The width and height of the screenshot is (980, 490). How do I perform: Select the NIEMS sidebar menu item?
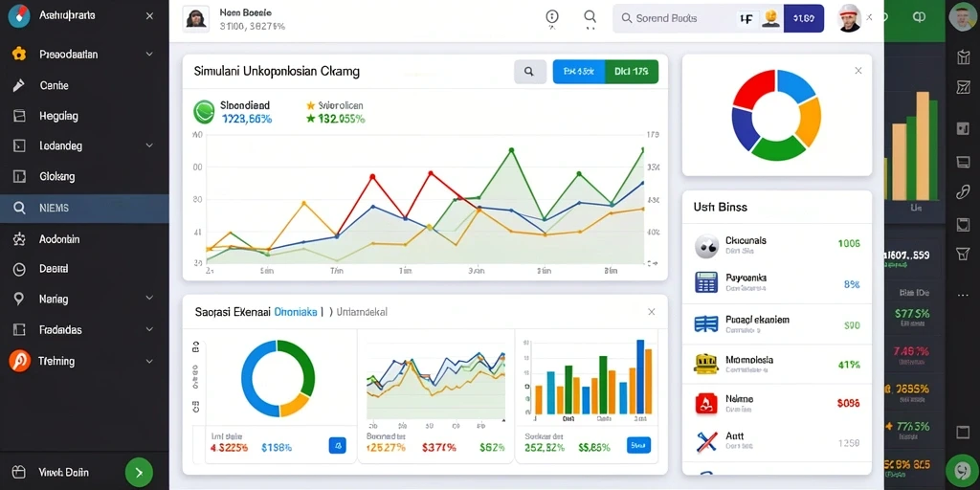click(x=84, y=208)
